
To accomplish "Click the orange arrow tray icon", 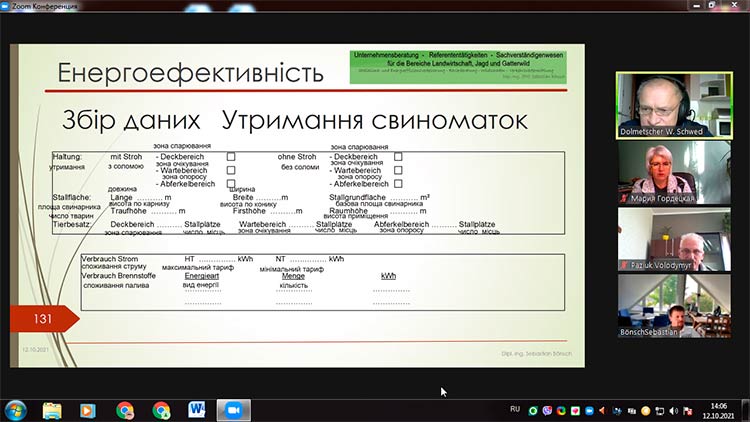I will [603, 411].
